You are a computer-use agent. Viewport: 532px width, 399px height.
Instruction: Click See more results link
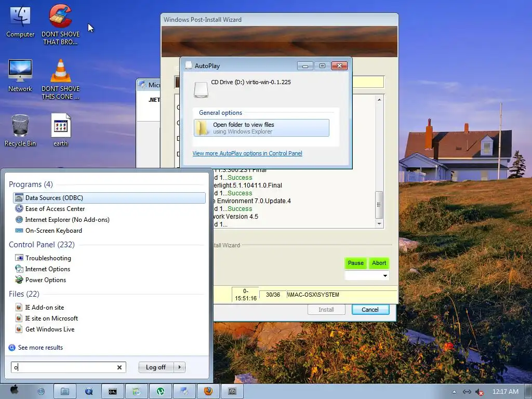point(41,348)
